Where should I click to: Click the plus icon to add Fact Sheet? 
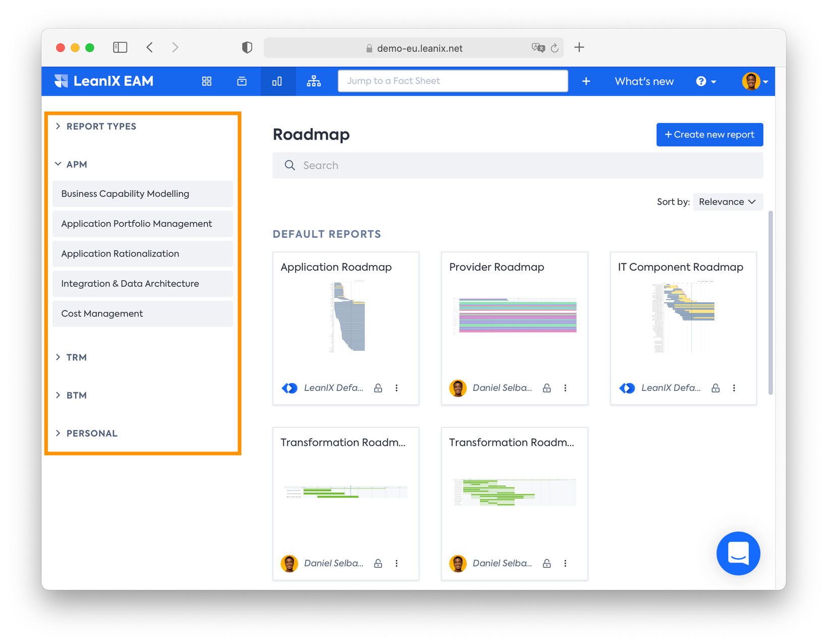[586, 81]
